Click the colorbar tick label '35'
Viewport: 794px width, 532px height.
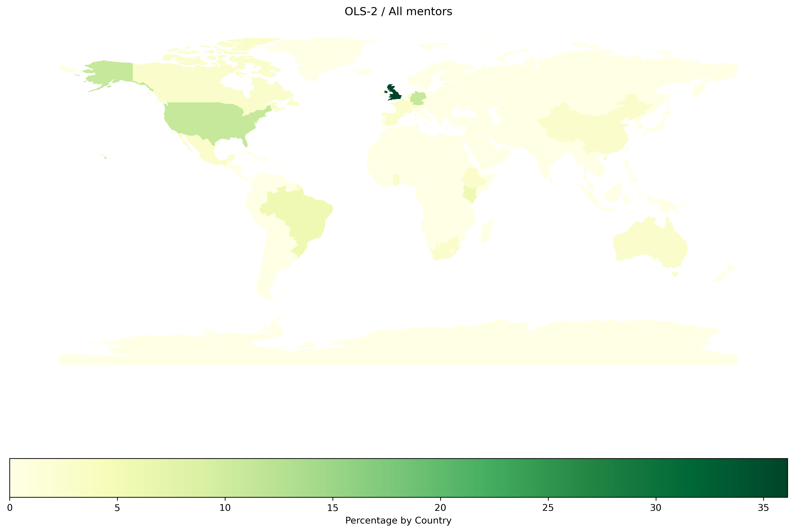click(764, 508)
